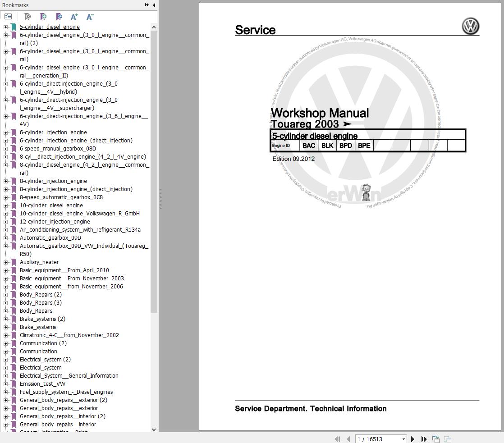Open the General_body_repairs__exterior (2) bookmark

click(x=63, y=400)
